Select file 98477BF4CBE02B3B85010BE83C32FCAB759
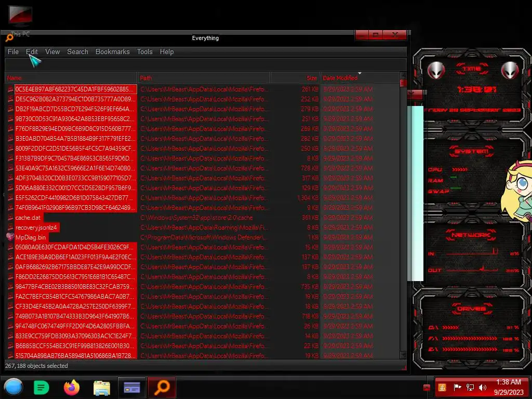The height and width of the screenshot is (399, 532). click(x=75, y=286)
